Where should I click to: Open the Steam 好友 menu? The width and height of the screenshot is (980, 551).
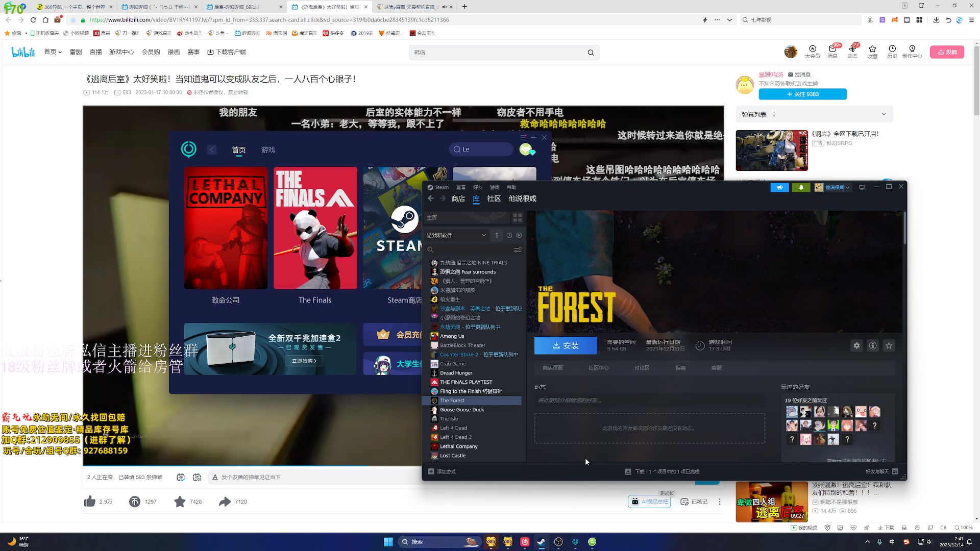[x=477, y=187]
